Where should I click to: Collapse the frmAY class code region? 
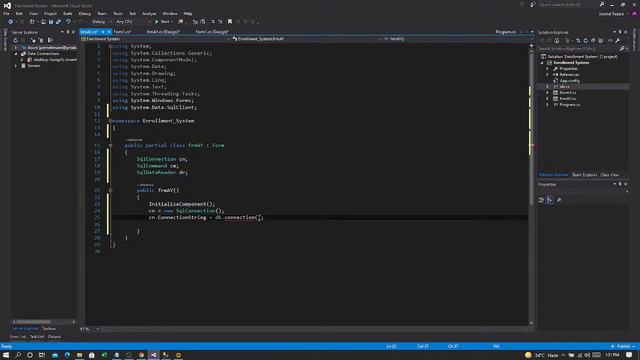[111, 145]
